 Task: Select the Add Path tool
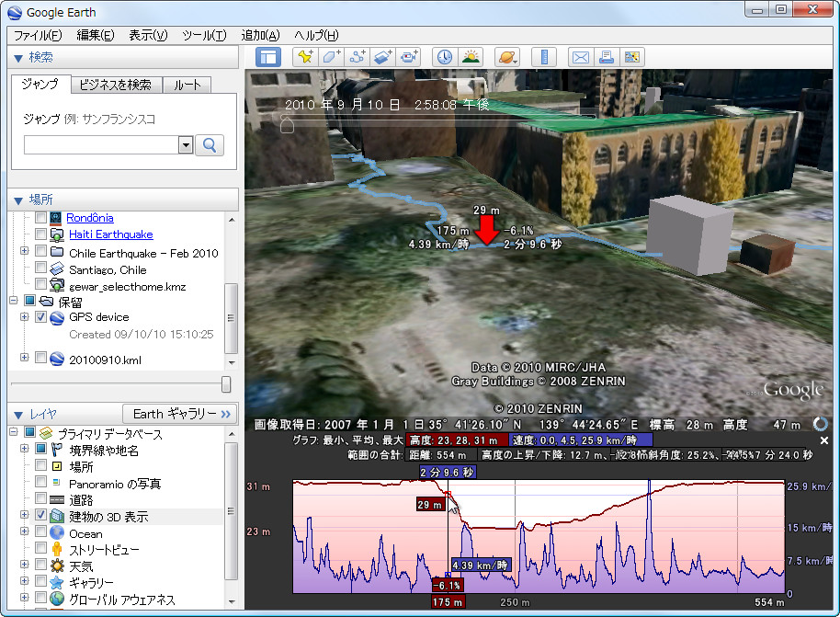[358, 57]
